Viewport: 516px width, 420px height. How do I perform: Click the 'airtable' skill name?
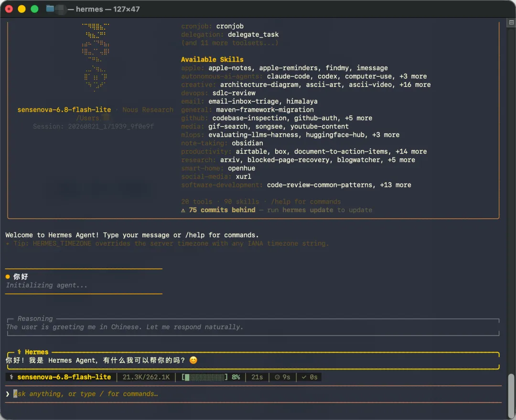coord(251,152)
